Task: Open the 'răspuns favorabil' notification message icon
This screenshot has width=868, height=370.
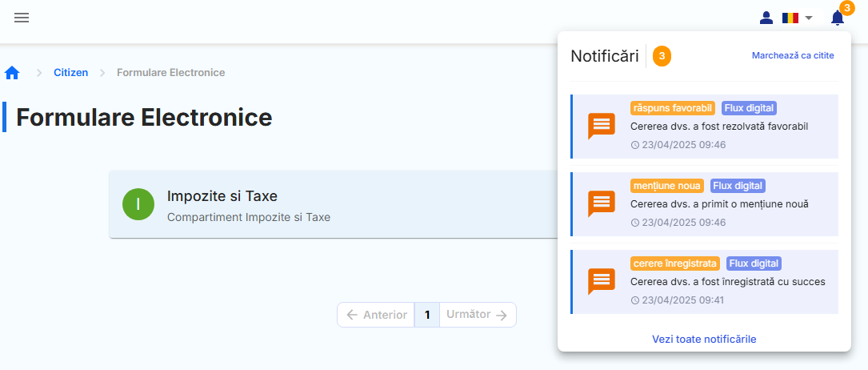Action: (602, 127)
